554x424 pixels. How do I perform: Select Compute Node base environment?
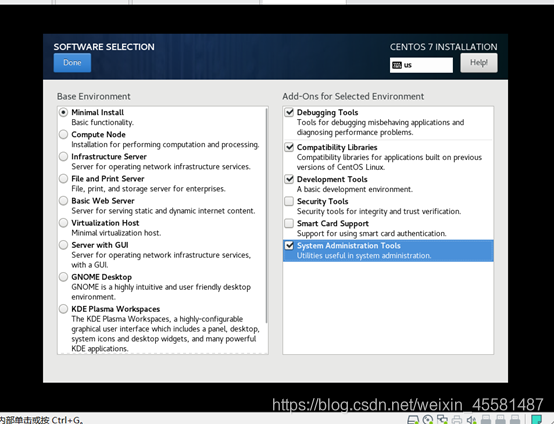point(63,135)
